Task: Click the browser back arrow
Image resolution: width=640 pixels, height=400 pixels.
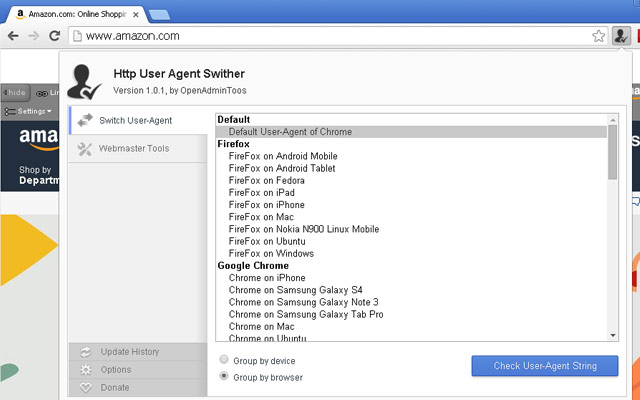Action: [12, 36]
